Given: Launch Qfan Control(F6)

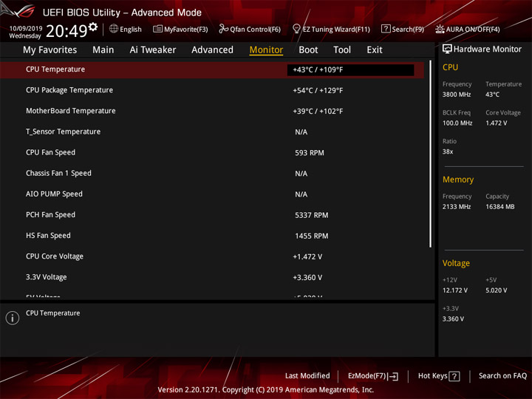Looking at the screenshot, I should [255, 30].
